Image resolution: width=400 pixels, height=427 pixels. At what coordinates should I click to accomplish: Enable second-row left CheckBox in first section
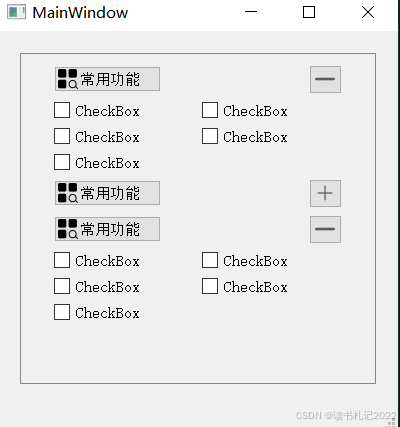(x=62, y=136)
